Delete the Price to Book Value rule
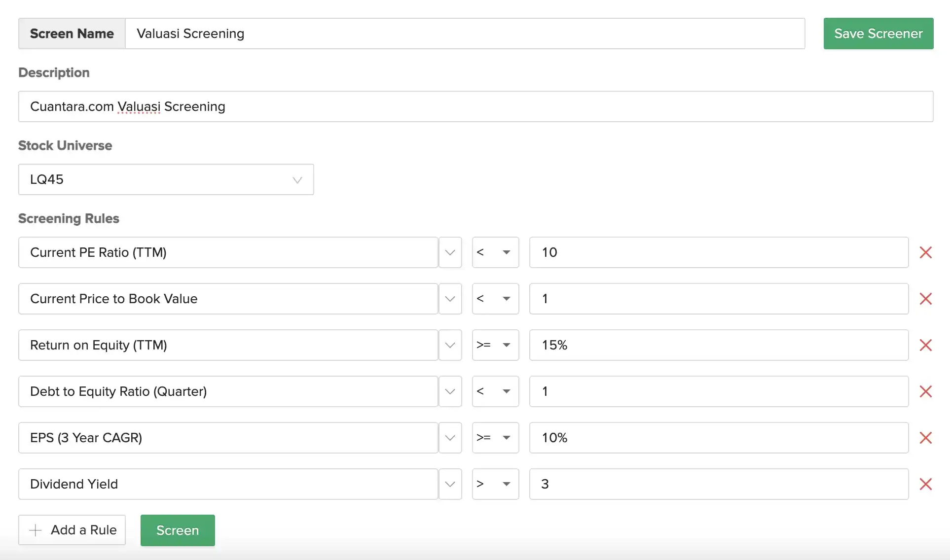950x560 pixels. tap(925, 299)
